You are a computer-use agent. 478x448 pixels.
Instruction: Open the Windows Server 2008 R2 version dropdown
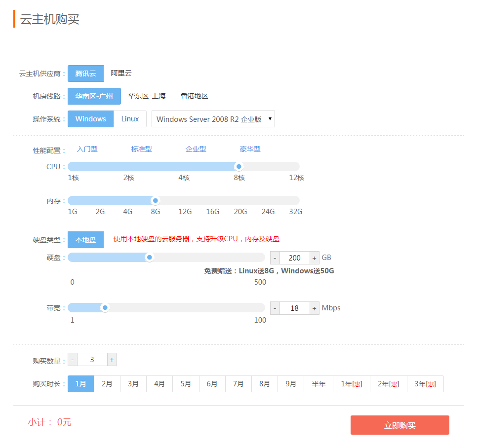click(x=213, y=119)
